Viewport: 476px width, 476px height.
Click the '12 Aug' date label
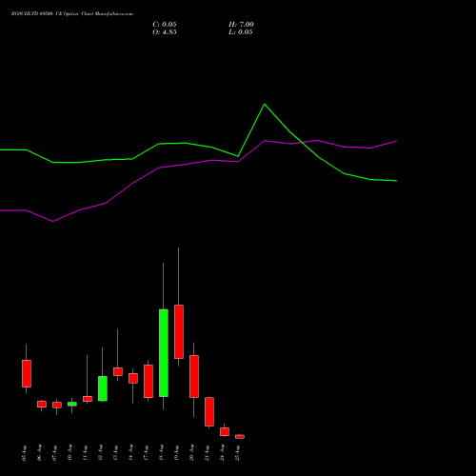pos(101,453)
